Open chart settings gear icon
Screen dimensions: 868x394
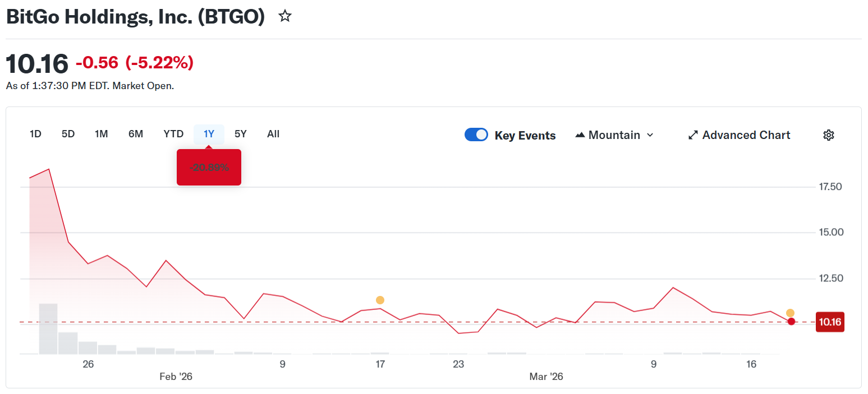(829, 135)
